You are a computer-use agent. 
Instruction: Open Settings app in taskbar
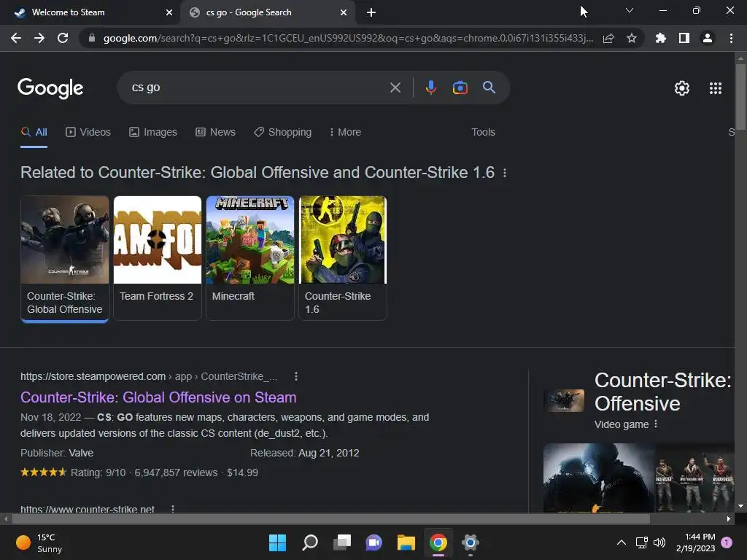(x=471, y=542)
